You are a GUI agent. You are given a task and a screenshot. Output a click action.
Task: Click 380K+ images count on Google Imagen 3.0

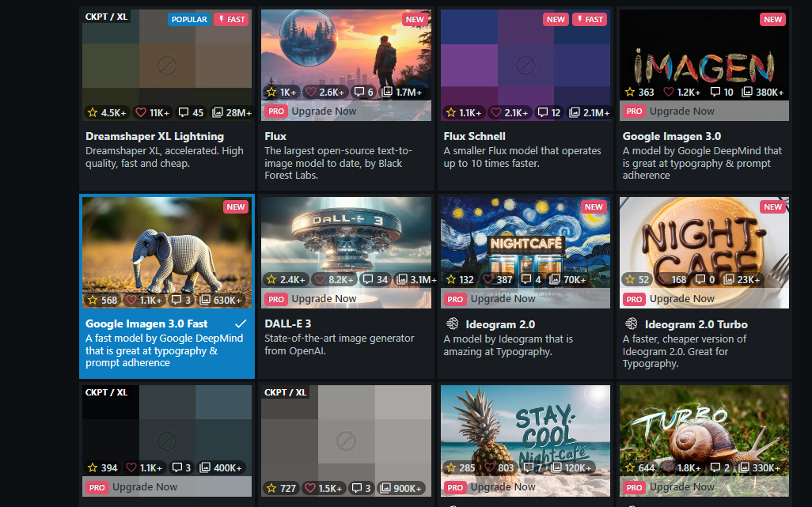763,92
